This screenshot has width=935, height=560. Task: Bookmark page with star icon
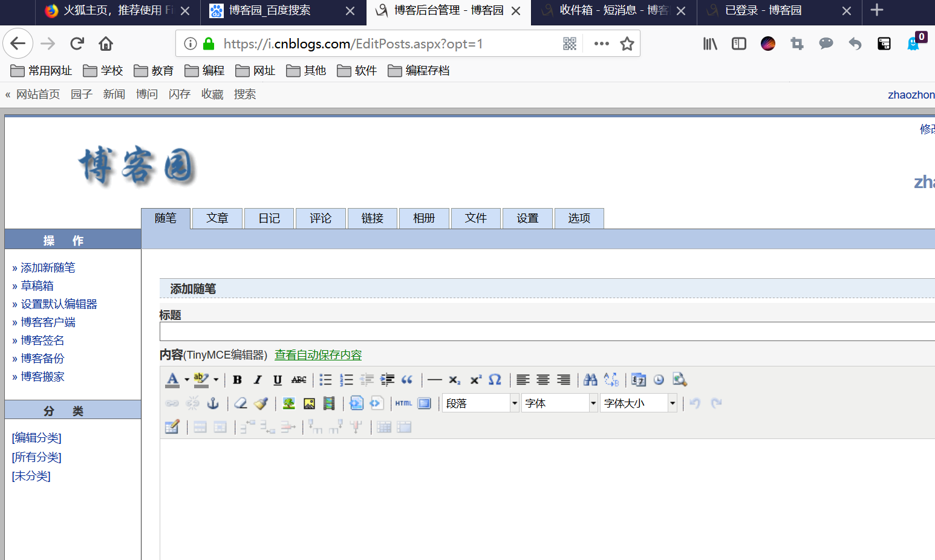[x=627, y=44]
